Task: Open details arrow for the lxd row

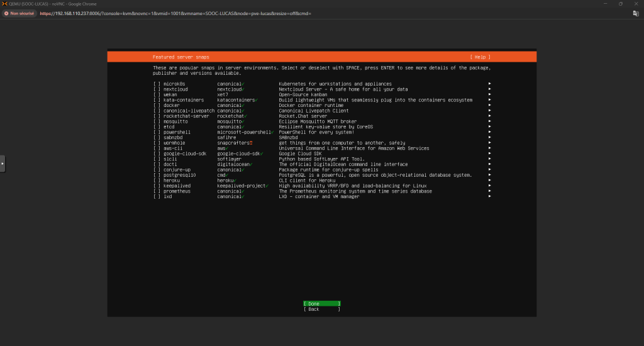Action: coord(489,197)
